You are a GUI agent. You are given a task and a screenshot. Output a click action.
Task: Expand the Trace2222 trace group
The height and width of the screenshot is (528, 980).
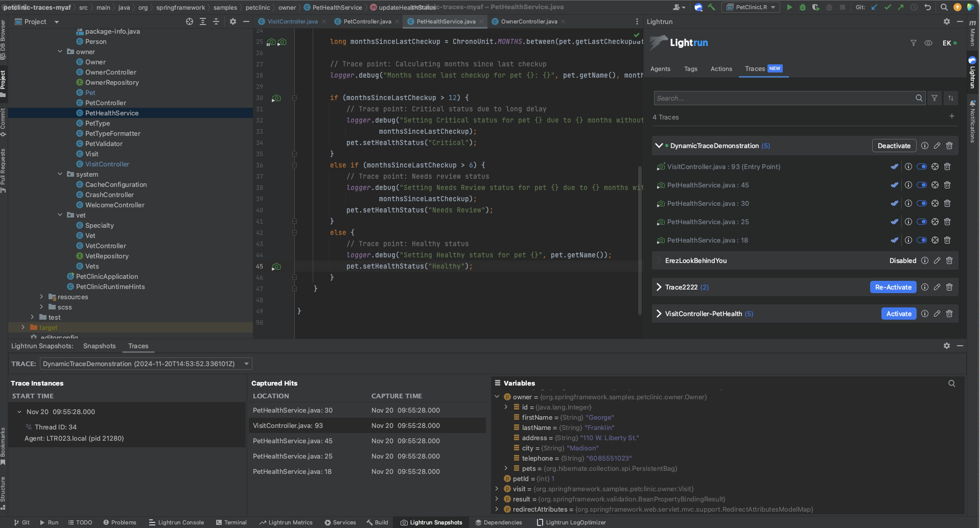659,287
